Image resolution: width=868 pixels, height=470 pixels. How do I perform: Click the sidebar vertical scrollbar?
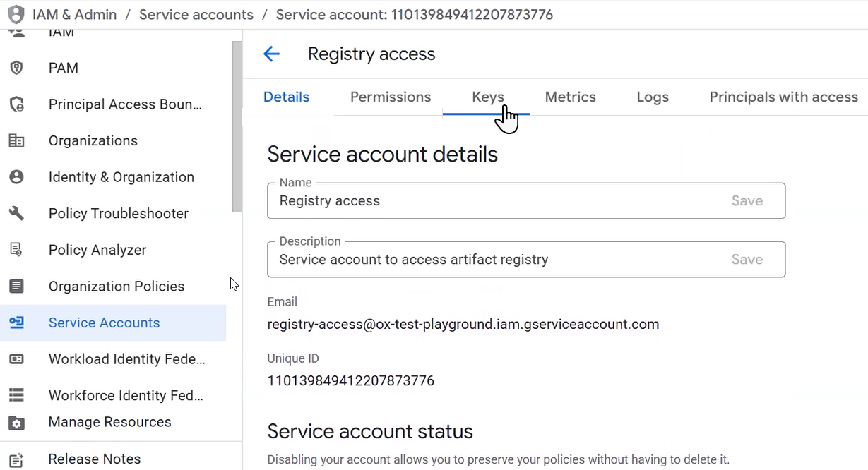pyautogui.click(x=237, y=127)
